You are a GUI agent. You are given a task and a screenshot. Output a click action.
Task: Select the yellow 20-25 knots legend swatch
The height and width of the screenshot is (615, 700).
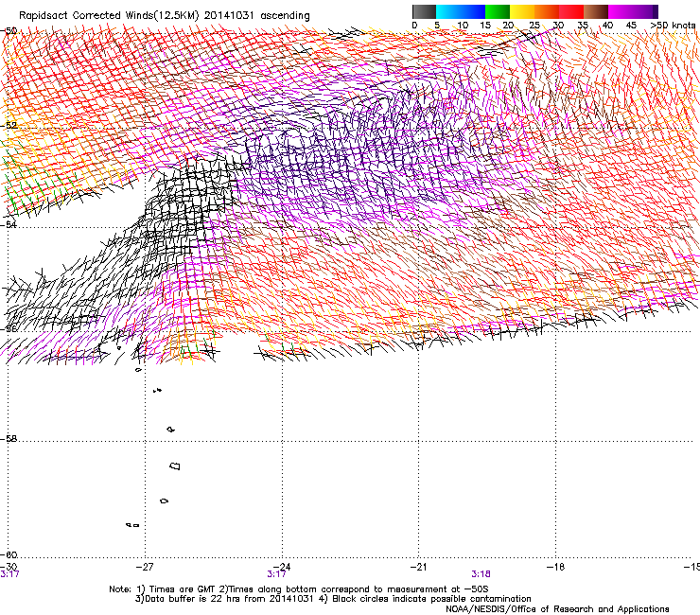[x=522, y=11]
